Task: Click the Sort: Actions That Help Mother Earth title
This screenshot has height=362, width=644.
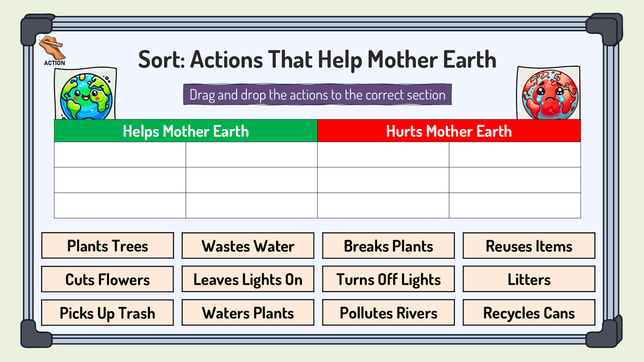Action: click(317, 59)
